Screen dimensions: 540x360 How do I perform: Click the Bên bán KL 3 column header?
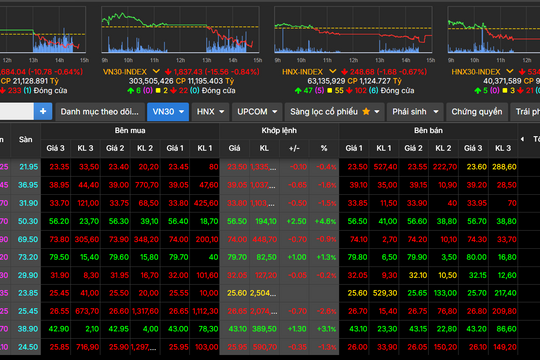(x=503, y=148)
